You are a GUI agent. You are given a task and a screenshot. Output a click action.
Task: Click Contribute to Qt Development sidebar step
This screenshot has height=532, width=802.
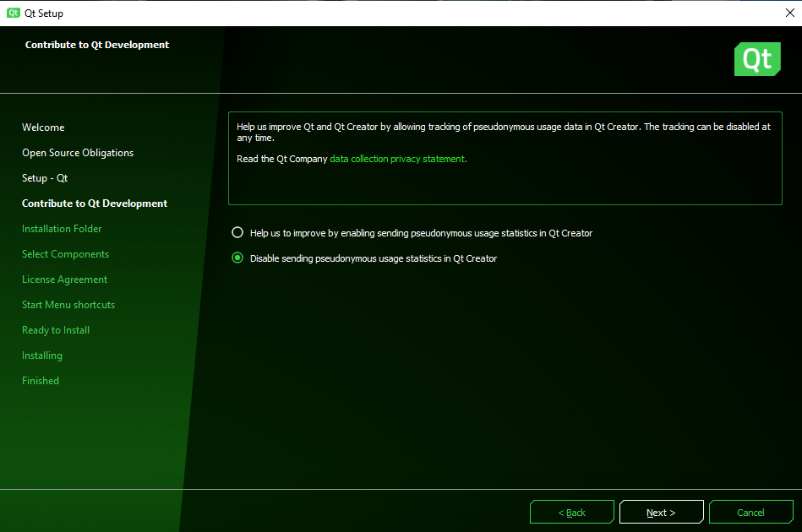tap(95, 204)
